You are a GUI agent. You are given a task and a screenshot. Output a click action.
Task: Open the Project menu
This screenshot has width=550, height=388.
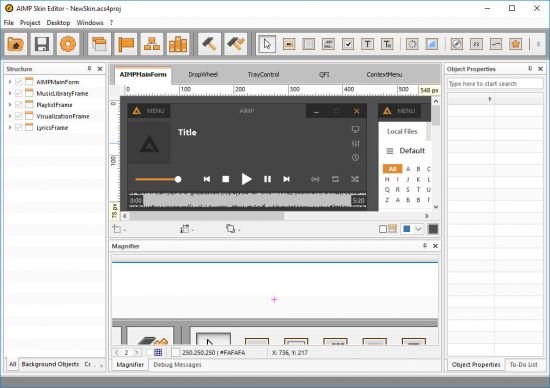(30, 23)
